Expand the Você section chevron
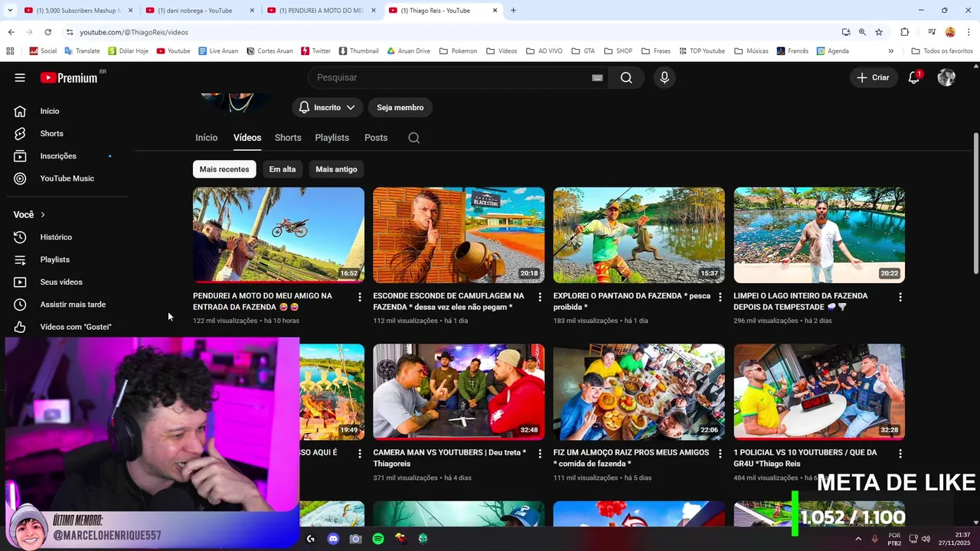Screen dimensions: 980x551 [43, 215]
